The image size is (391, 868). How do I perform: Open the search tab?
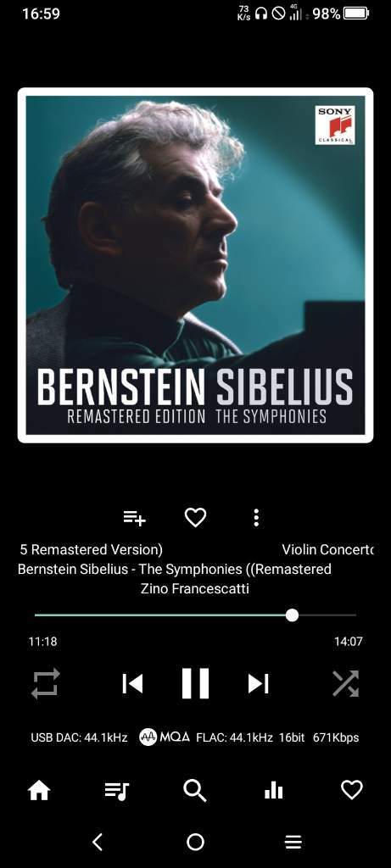tap(195, 791)
